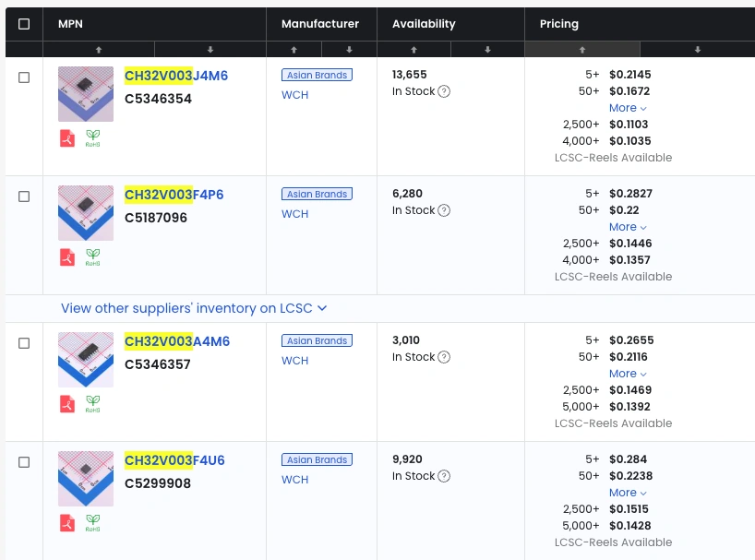Viewport: 755px width, 560px height.
Task: Check the box for CH32V003J4M6 row
Action: pos(24,77)
